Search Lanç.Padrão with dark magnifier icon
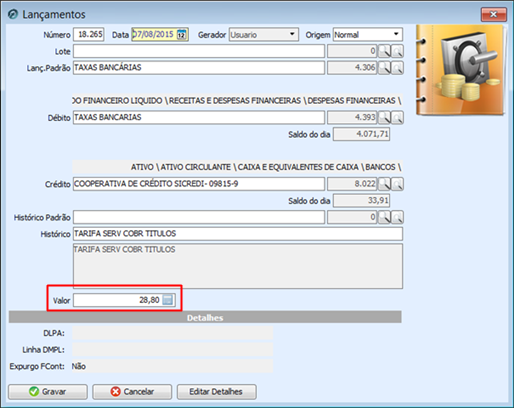The height and width of the screenshot is (408, 514). pyautogui.click(x=384, y=68)
